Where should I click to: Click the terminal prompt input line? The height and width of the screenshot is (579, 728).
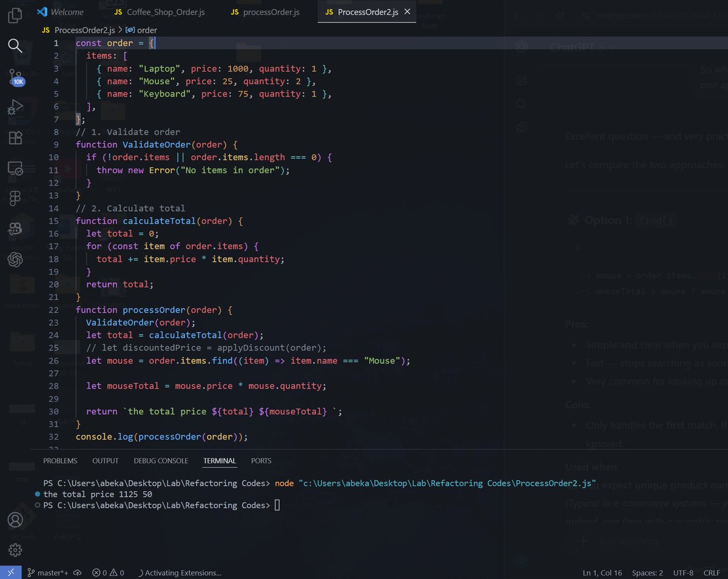pos(277,504)
